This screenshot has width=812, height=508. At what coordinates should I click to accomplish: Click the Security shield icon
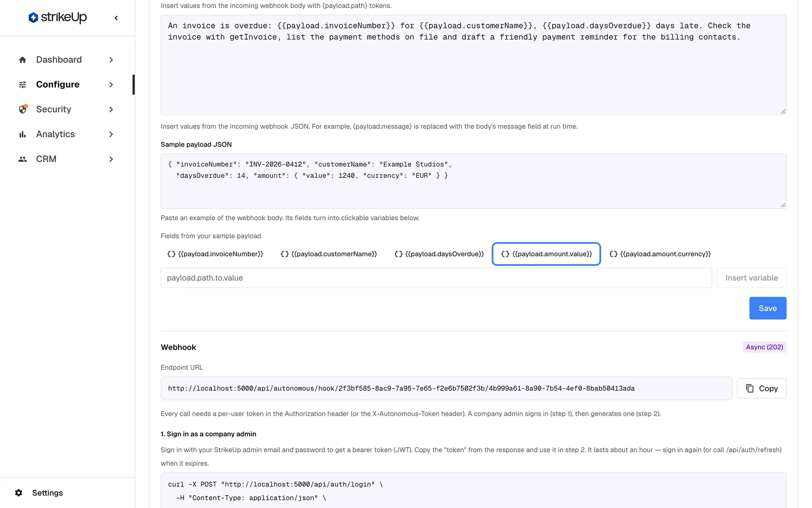[23, 109]
